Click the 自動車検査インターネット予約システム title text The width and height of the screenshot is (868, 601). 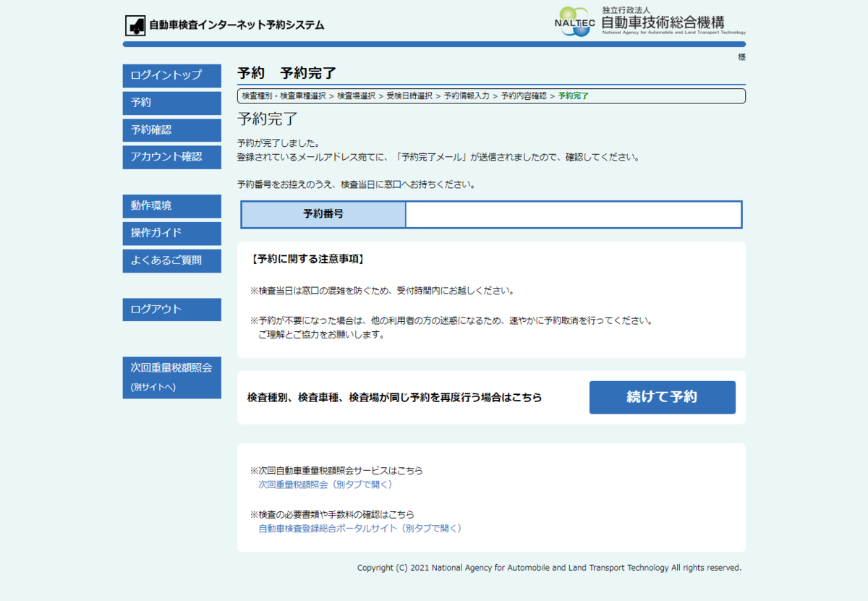point(237,25)
